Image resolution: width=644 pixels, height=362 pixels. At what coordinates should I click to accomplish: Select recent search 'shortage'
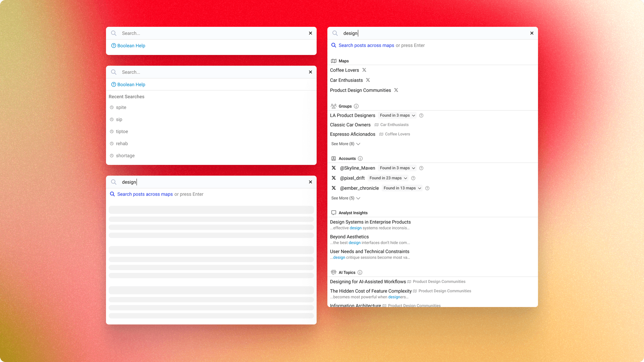(x=125, y=156)
